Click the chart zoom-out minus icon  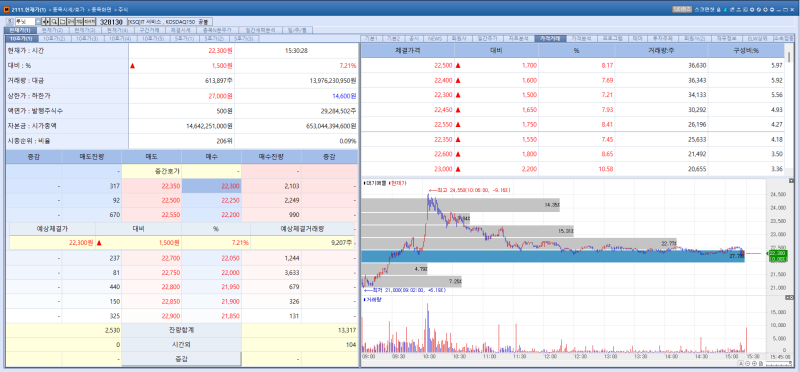747,363
